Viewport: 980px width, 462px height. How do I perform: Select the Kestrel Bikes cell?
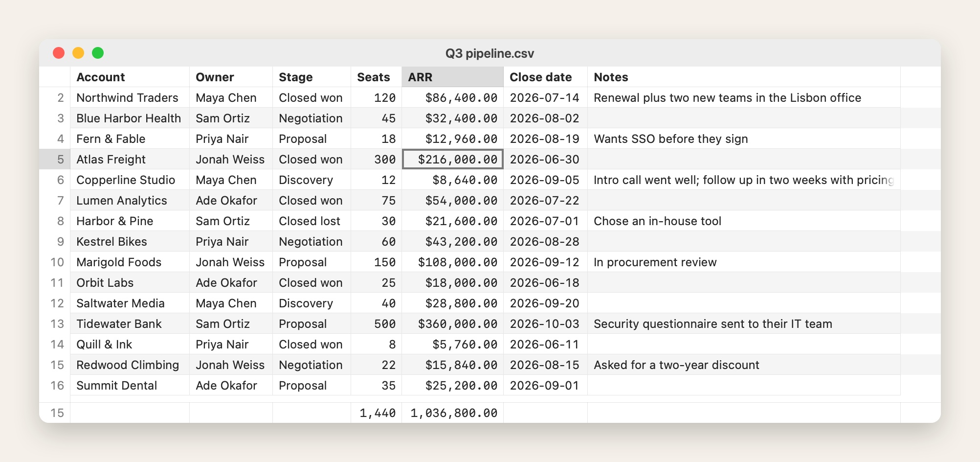(130, 241)
